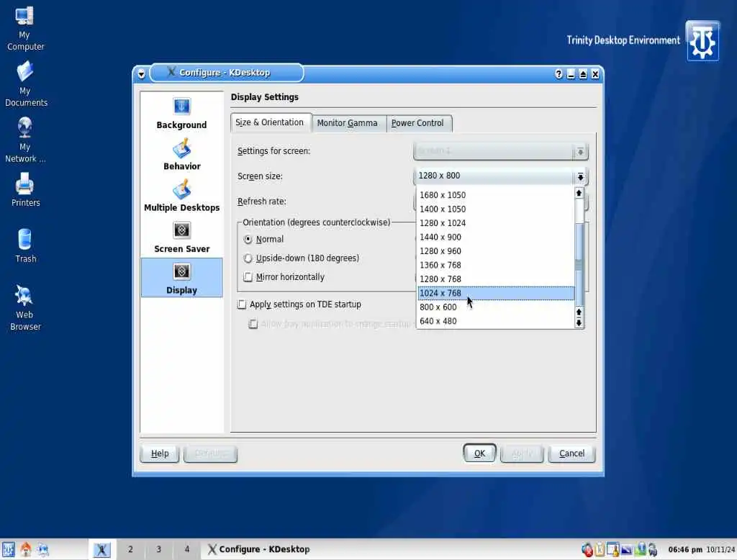Choose 1440 x 900 resolution

495,237
